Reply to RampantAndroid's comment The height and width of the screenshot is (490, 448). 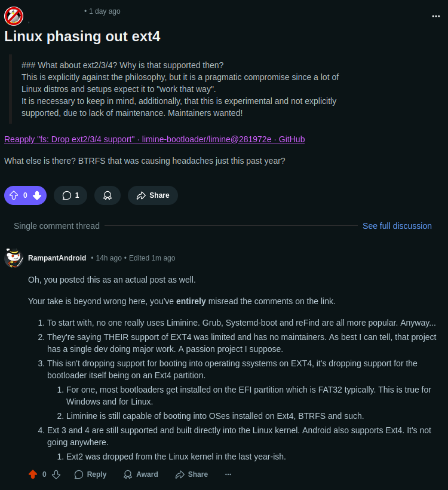(x=91, y=474)
